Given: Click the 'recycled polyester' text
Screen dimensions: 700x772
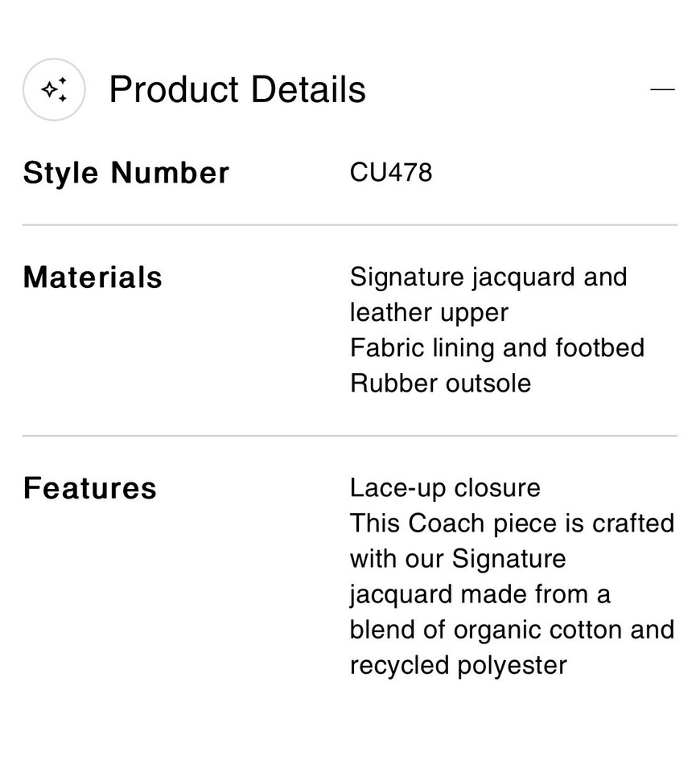Looking at the screenshot, I should pyautogui.click(x=458, y=665).
